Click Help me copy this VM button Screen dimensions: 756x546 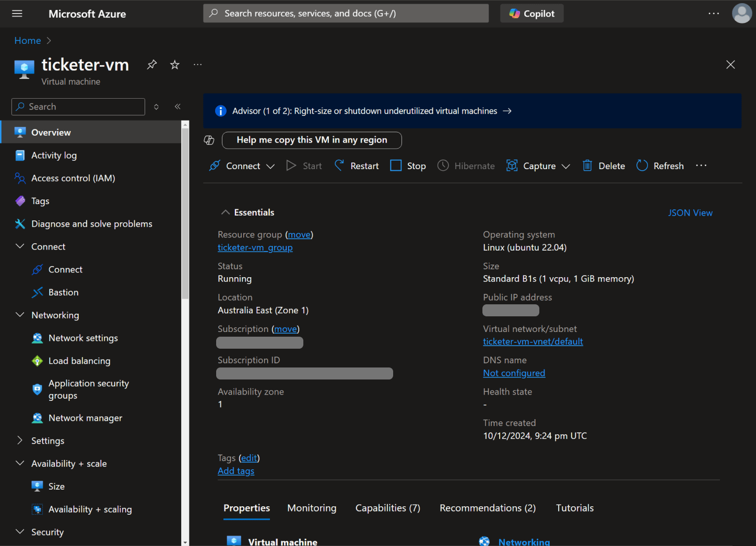click(x=312, y=140)
